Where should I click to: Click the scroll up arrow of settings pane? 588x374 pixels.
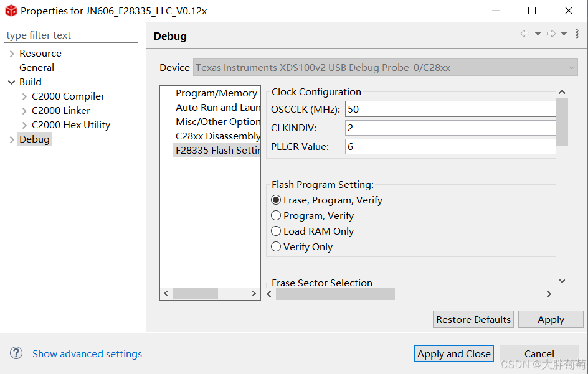click(x=562, y=92)
